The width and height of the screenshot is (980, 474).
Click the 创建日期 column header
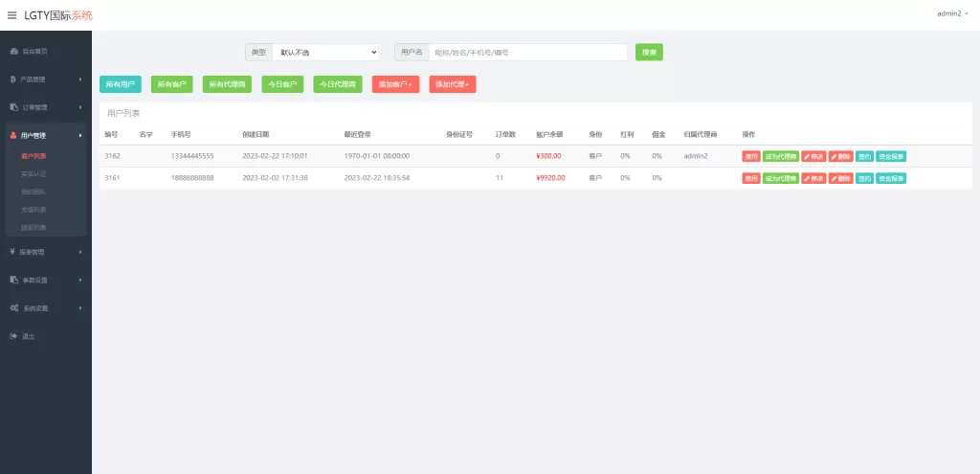pyautogui.click(x=256, y=134)
